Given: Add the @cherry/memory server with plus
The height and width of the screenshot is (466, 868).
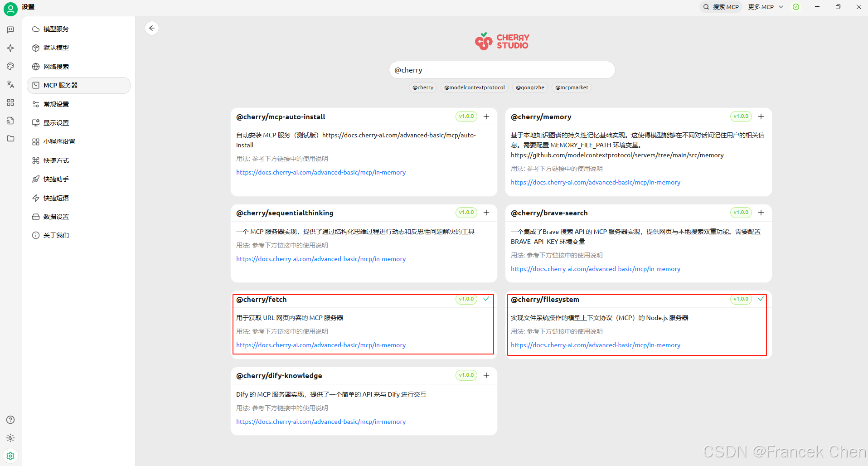Looking at the screenshot, I should pos(761,116).
